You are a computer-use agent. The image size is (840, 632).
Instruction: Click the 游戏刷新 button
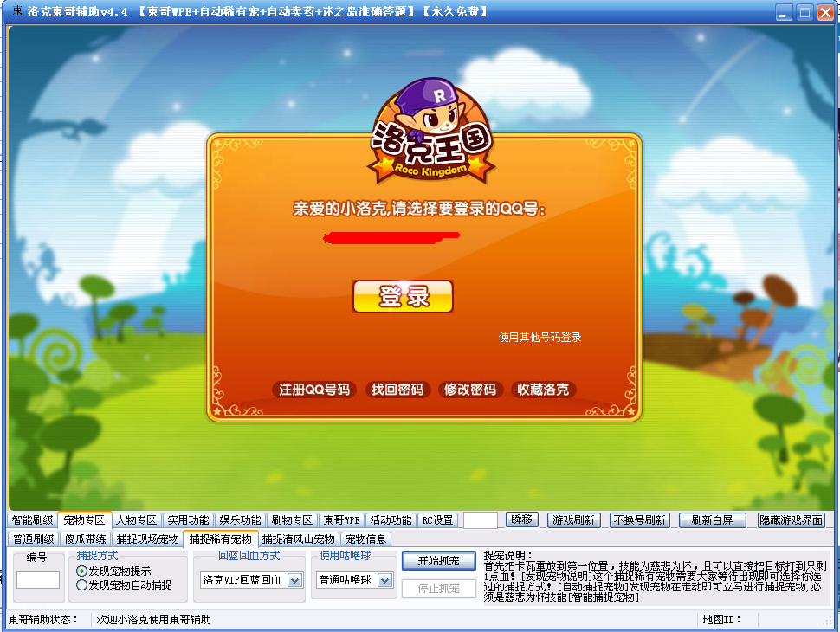574,520
